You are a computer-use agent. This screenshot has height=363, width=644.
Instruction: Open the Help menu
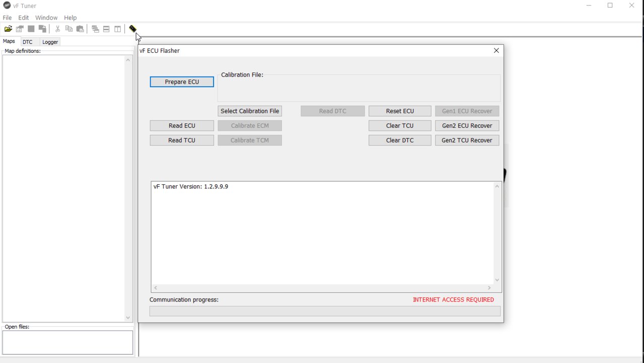70,18
